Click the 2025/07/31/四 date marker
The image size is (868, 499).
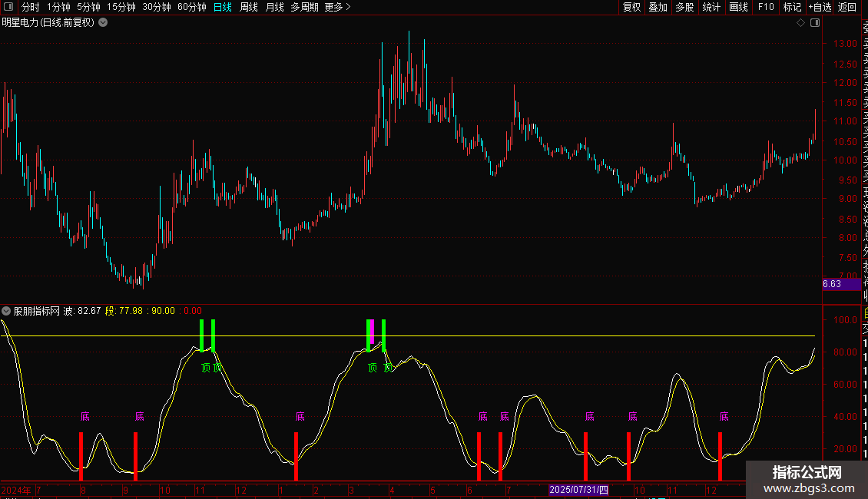578,490
